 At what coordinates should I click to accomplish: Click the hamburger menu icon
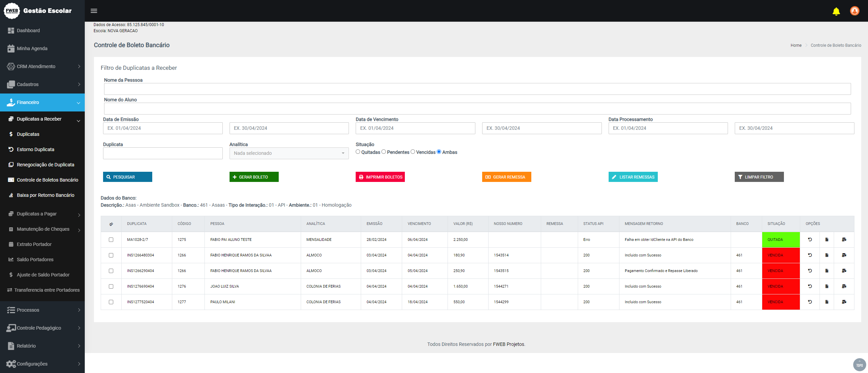[94, 11]
